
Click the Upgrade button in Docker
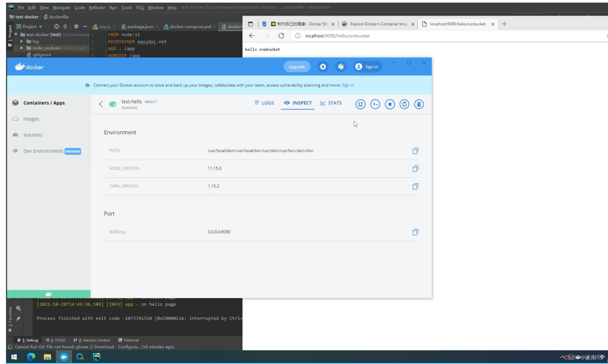tap(297, 67)
